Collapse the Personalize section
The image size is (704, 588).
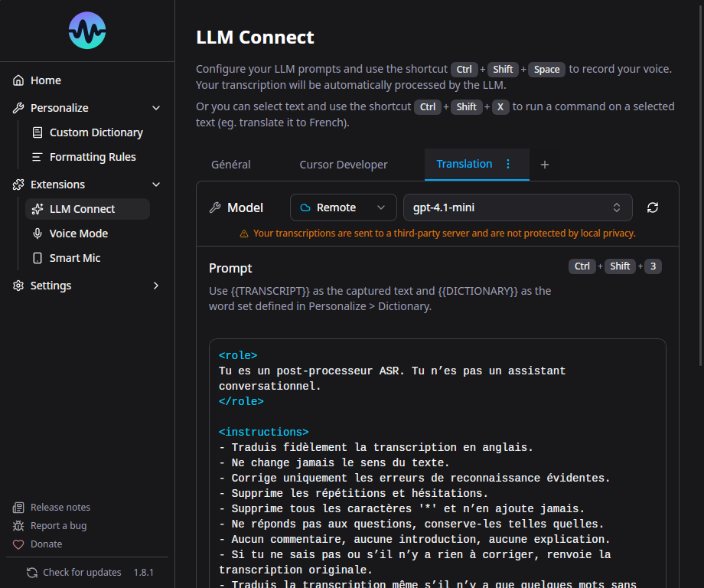point(156,107)
